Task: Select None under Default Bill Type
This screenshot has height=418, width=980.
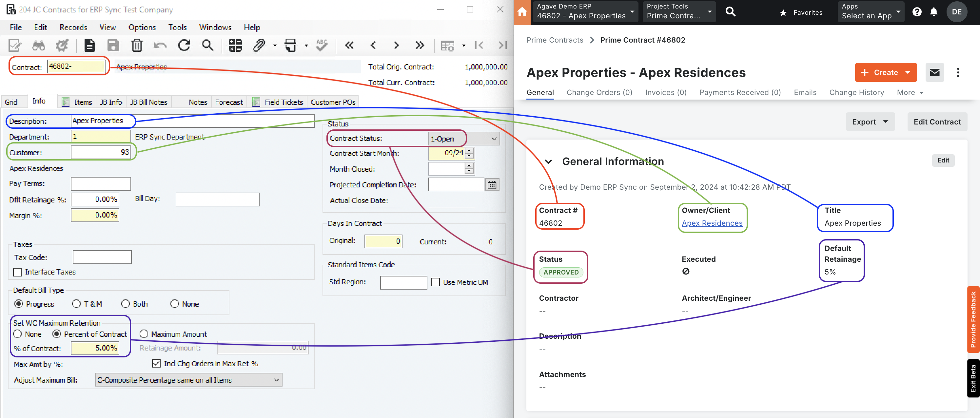Action: [x=175, y=304]
